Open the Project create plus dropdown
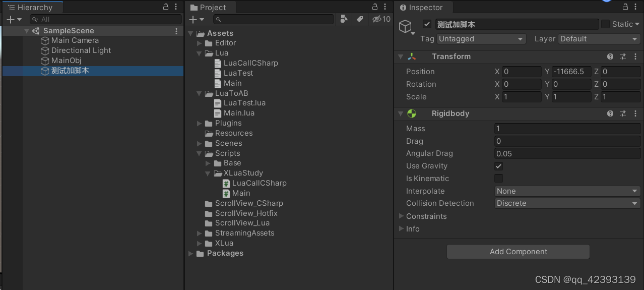This screenshot has width=644, height=290. pos(196,19)
